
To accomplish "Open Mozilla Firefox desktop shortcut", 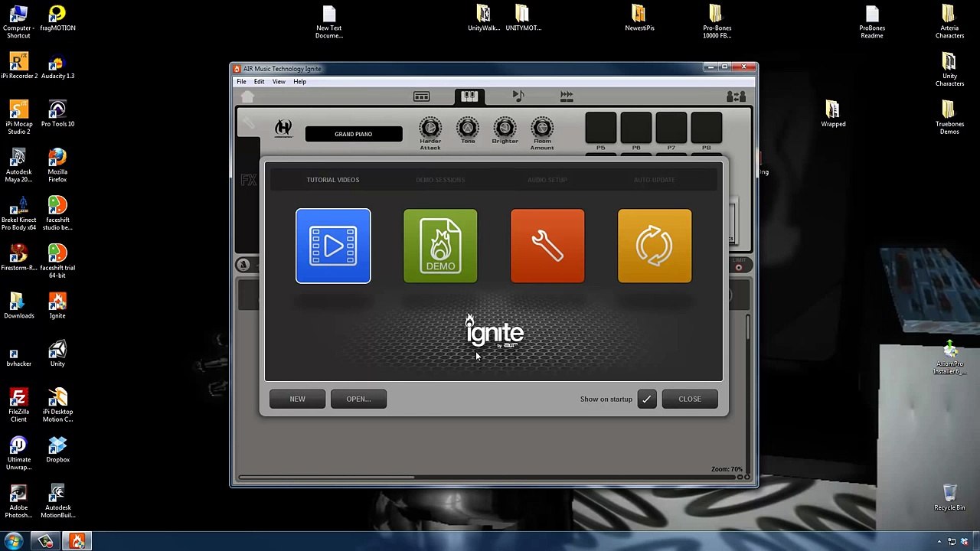I will click(57, 165).
